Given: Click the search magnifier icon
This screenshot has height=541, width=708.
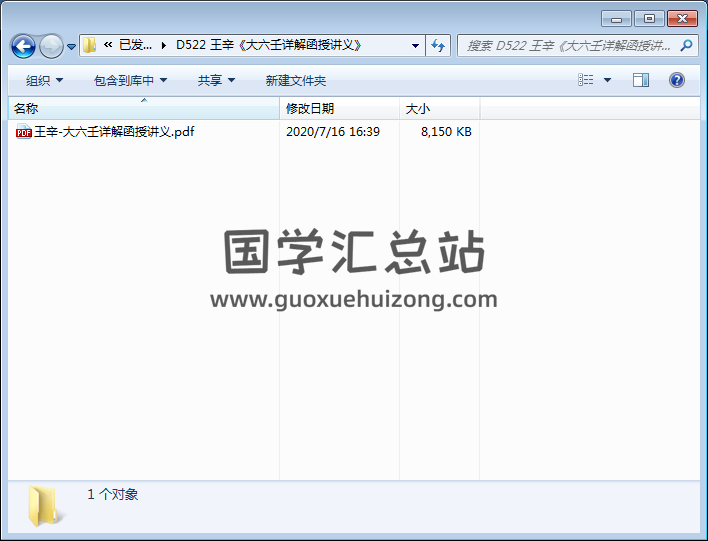Looking at the screenshot, I should [686, 45].
